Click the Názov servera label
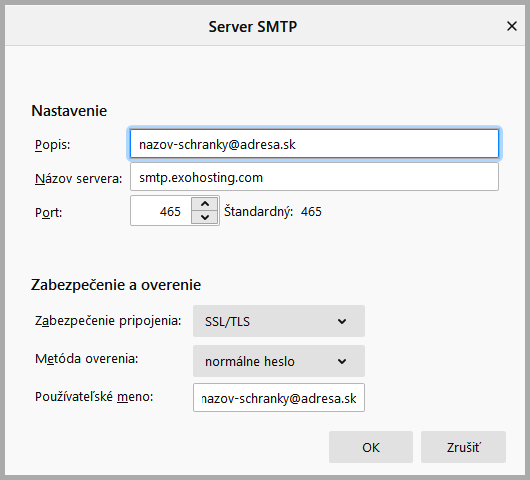The width and height of the screenshot is (530, 480). coord(78,178)
